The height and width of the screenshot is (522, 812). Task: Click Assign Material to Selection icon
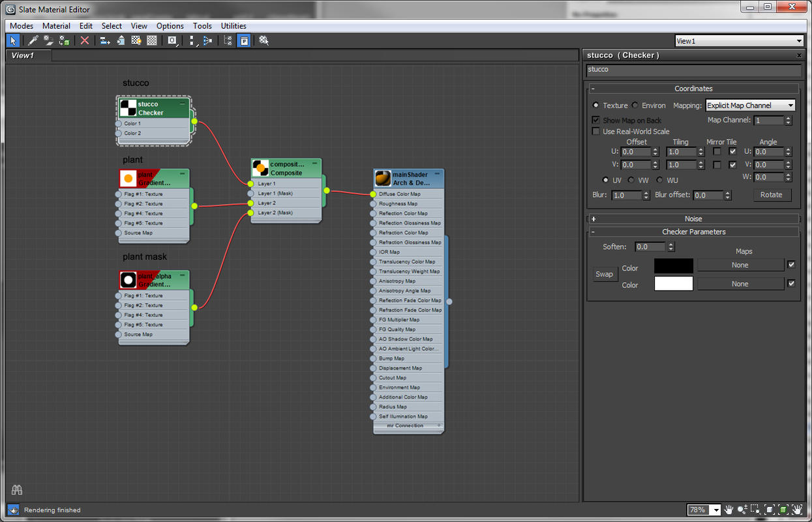click(64, 40)
